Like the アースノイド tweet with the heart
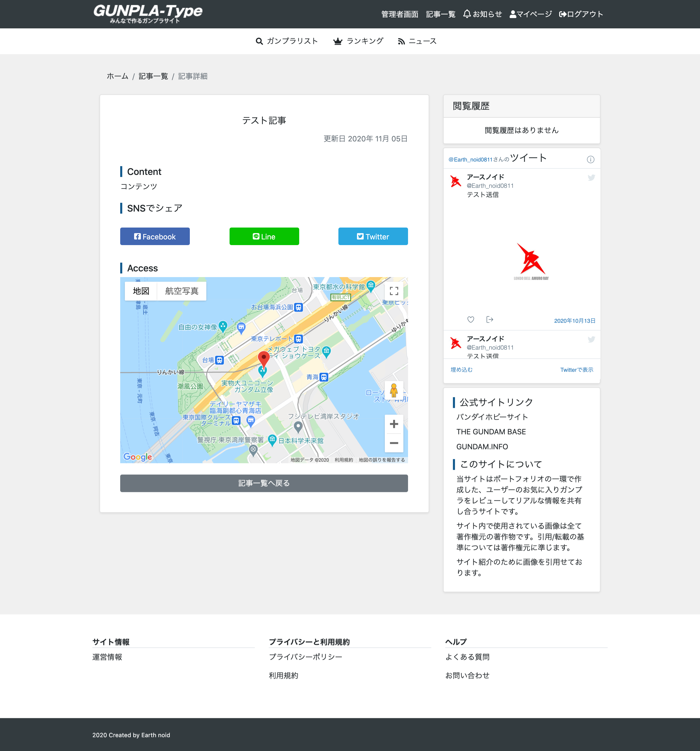The image size is (700, 751). tap(471, 320)
